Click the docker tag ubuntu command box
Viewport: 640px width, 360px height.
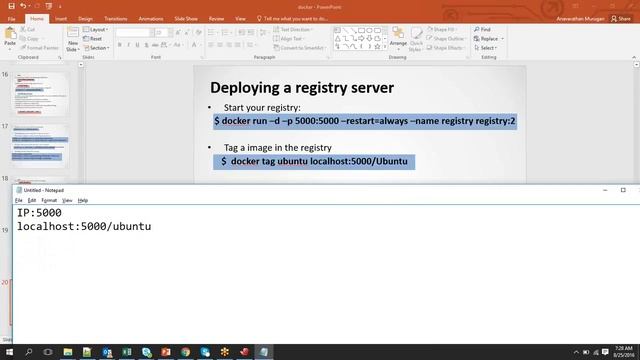314,162
